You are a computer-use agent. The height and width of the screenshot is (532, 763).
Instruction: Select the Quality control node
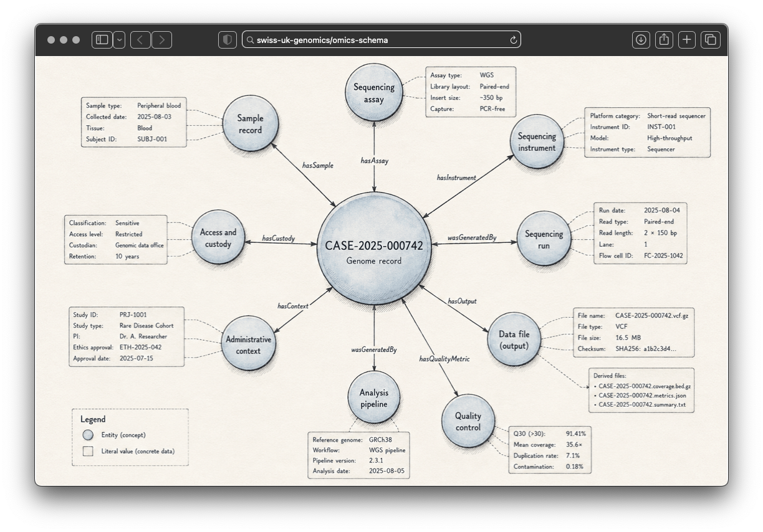(x=468, y=421)
